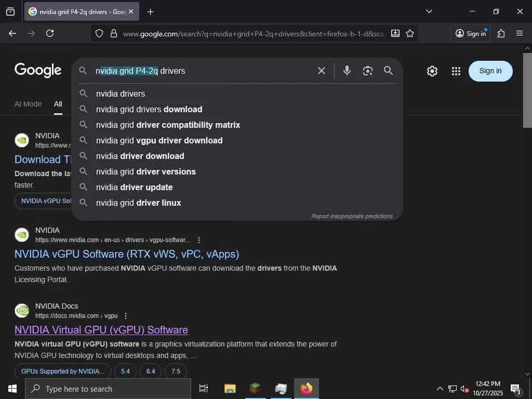
Task: Click the blue Google Sign in button
Action: 490,71
